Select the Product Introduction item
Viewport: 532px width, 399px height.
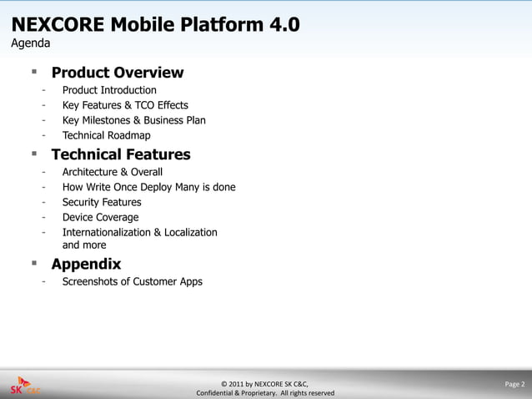coord(109,90)
